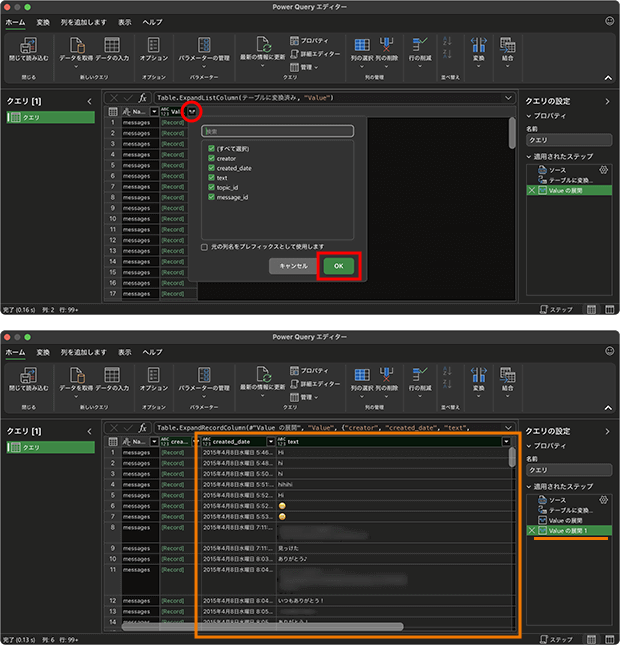Uncheck the created_date checkbox

pyautogui.click(x=211, y=168)
